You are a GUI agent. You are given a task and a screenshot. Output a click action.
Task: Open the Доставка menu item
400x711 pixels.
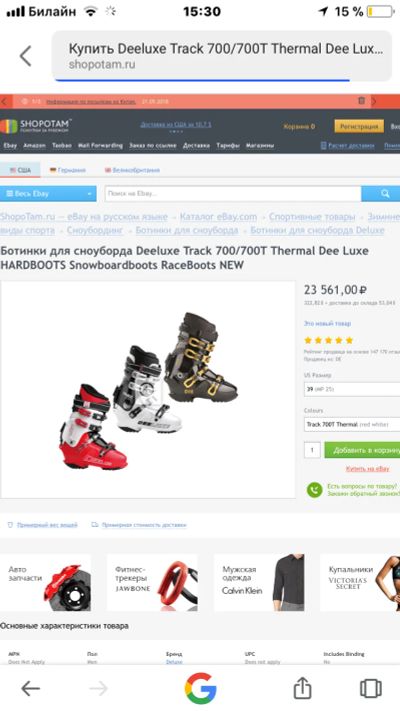[196, 146]
